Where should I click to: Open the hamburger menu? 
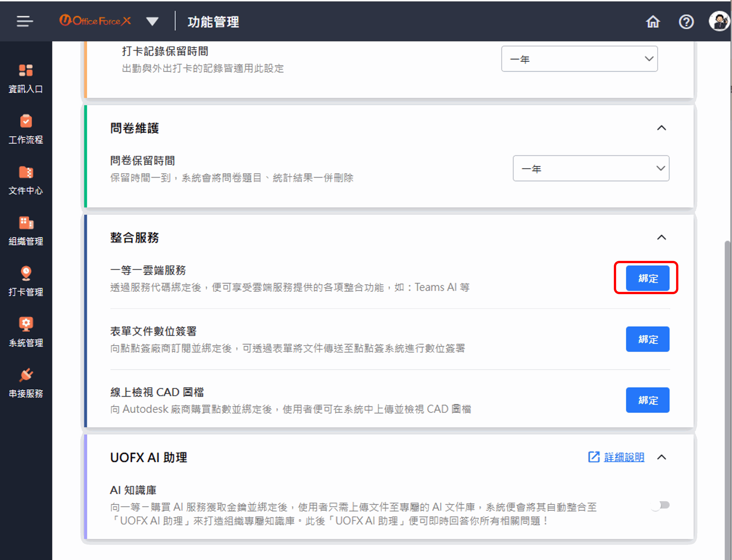(x=24, y=21)
